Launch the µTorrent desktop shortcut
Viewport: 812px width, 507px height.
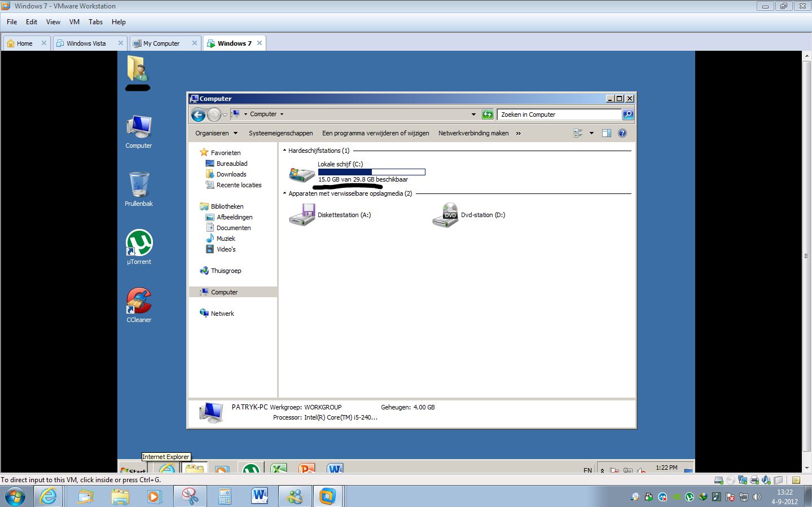139,247
